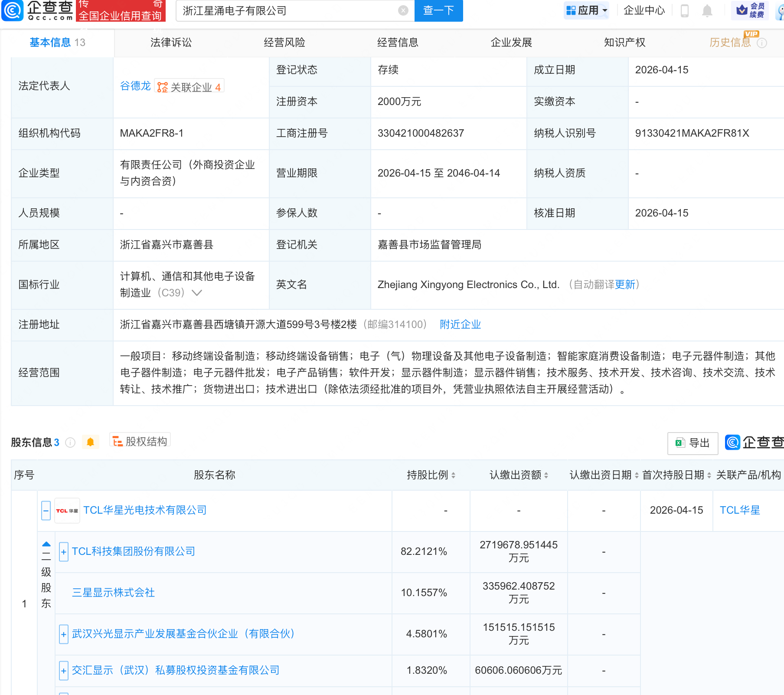Click the 关联企业 icon beside 谷德龙
The height and width of the screenshot is (695, 784).
163,86
